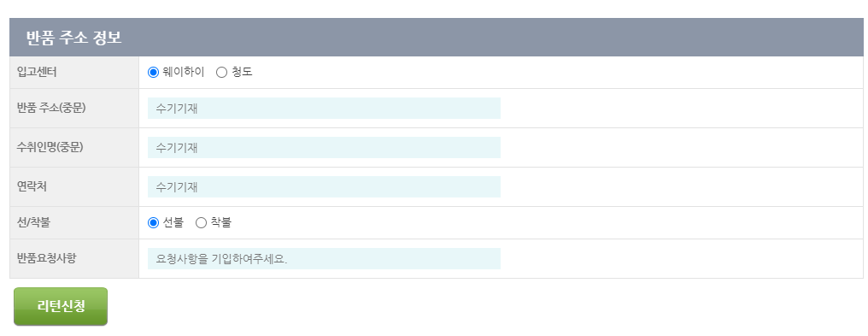The width and height of the screenshot is (868, 336).
Task: Choose the 착불 radio circle
Action: (202, 223)
